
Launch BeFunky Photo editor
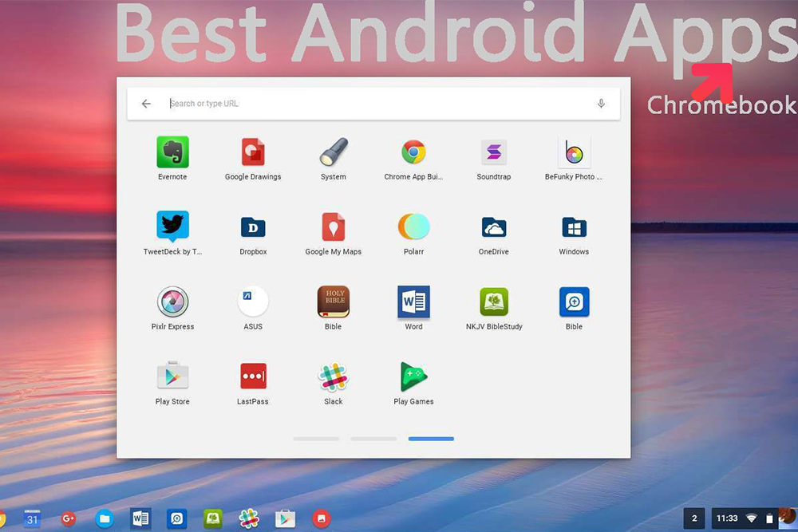click(x=574, y=152)
